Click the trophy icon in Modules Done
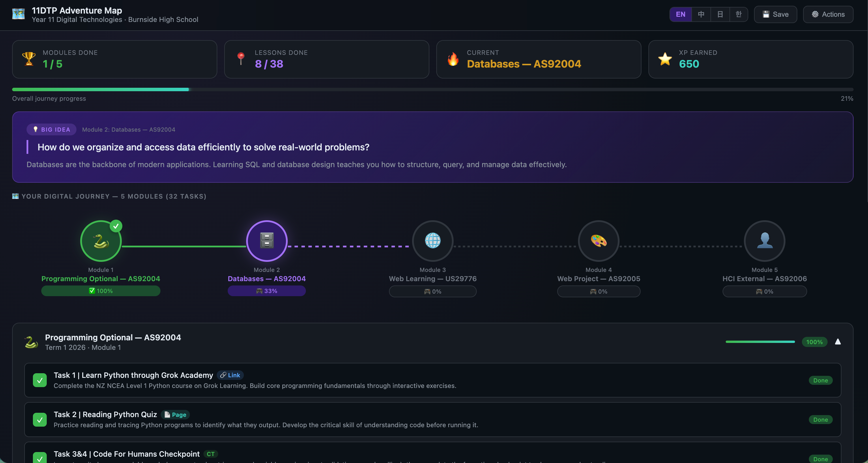 click(x=29, y=59)
